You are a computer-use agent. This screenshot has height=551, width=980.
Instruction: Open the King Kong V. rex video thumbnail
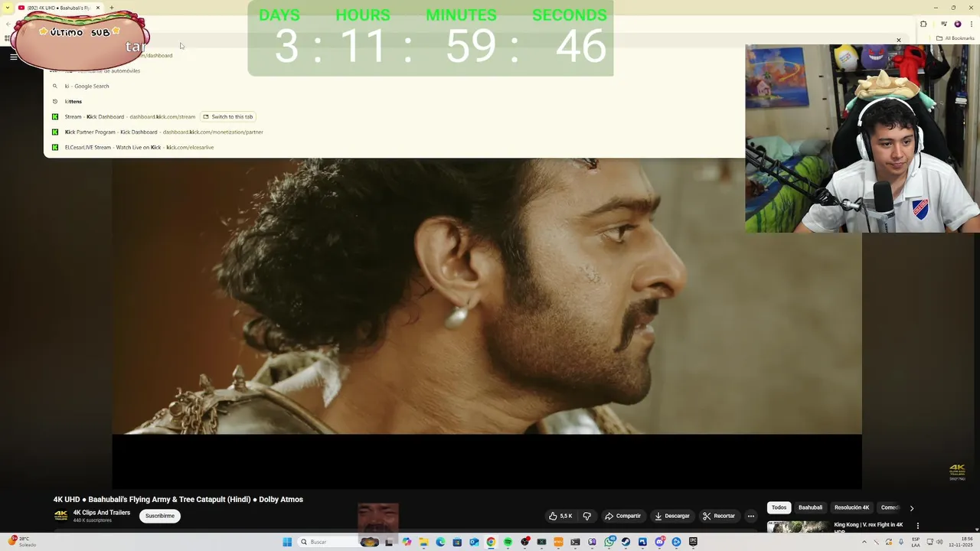[798, 527]
